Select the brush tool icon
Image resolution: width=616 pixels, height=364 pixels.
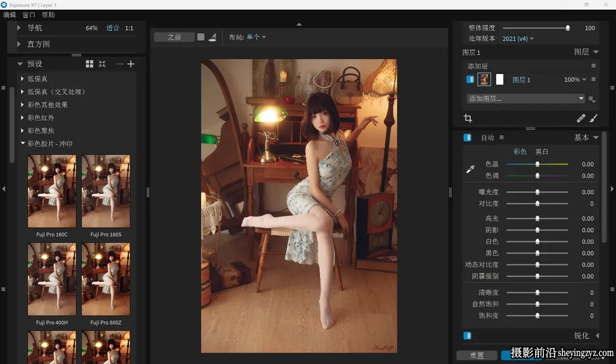coord(593,118)
